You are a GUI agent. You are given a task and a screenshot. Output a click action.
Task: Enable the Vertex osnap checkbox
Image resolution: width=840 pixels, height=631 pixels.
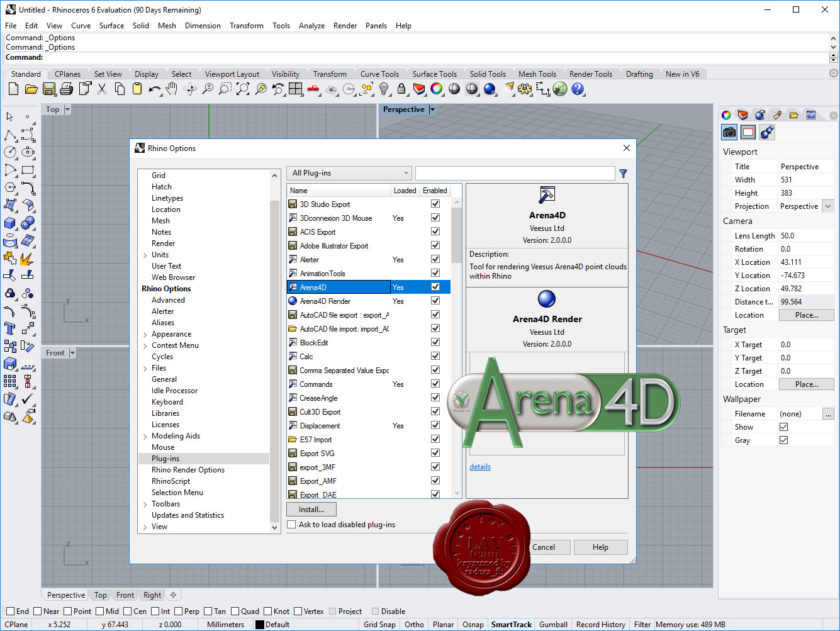coord(298,611)
